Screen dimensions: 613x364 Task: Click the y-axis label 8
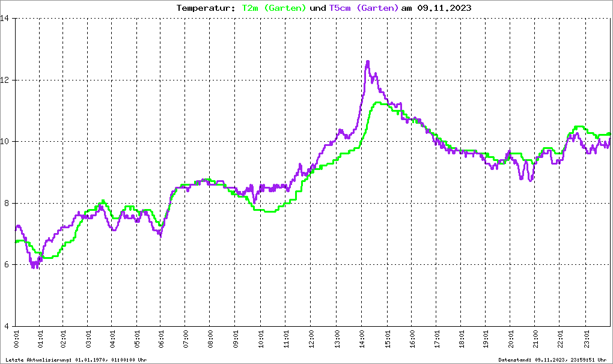(x=7, y=203)
